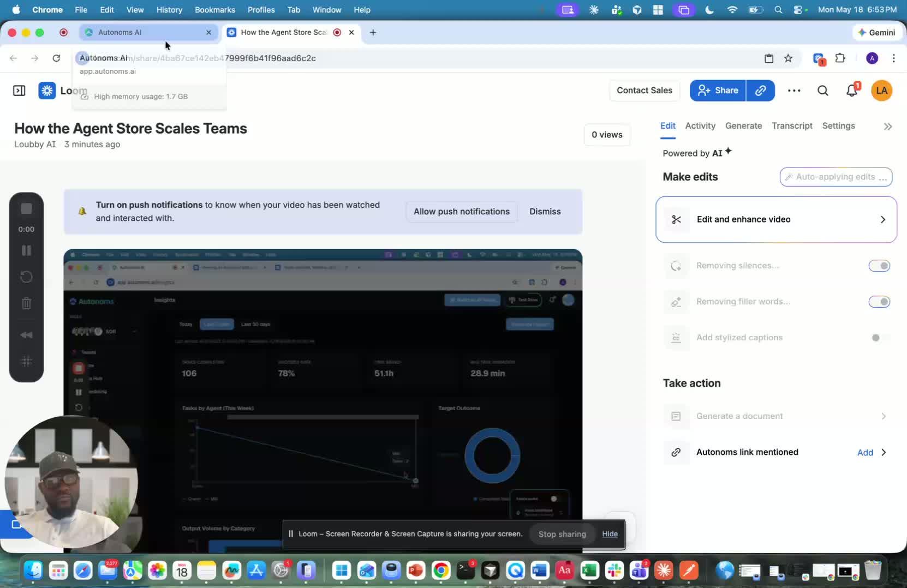Click the video preview thumbnail

(x=323, y=401)
